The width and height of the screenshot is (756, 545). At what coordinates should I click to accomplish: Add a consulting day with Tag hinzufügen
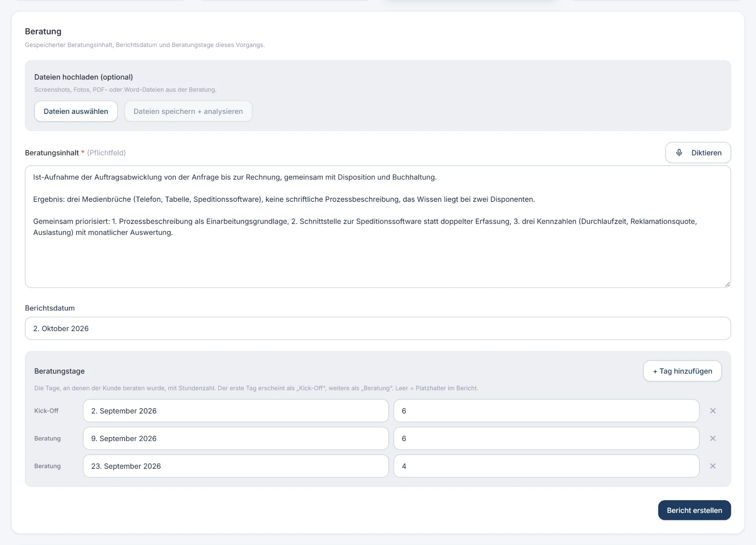point(682,371)
